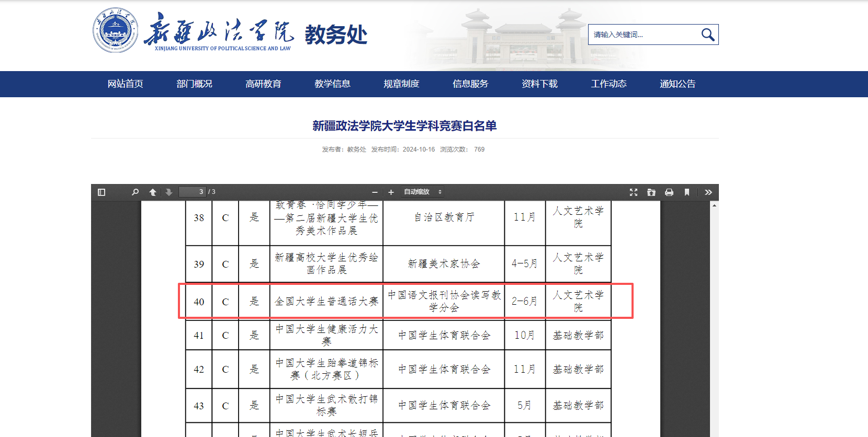Open 高研教育 menu item
The width and height of the screenshot is (868, 437).
click(264, 84)
